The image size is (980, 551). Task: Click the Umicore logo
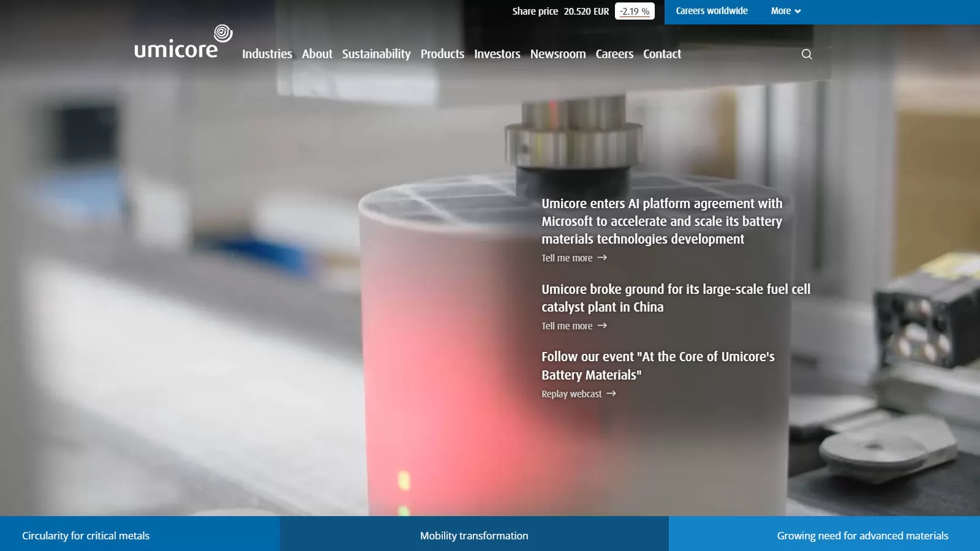pos(183,42)
